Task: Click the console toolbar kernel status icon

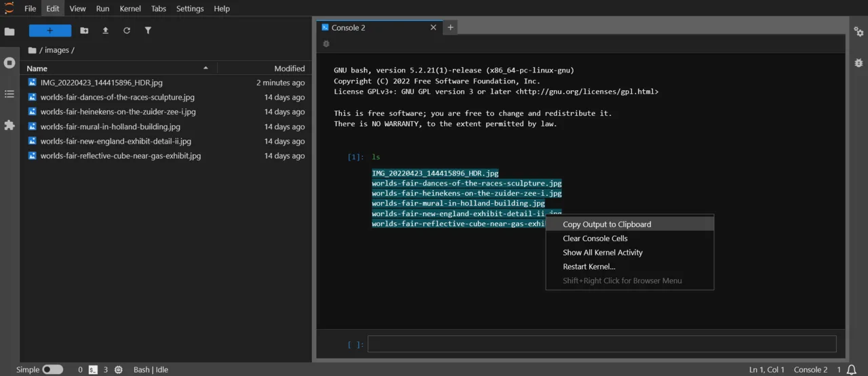Action: pos(326,44)
